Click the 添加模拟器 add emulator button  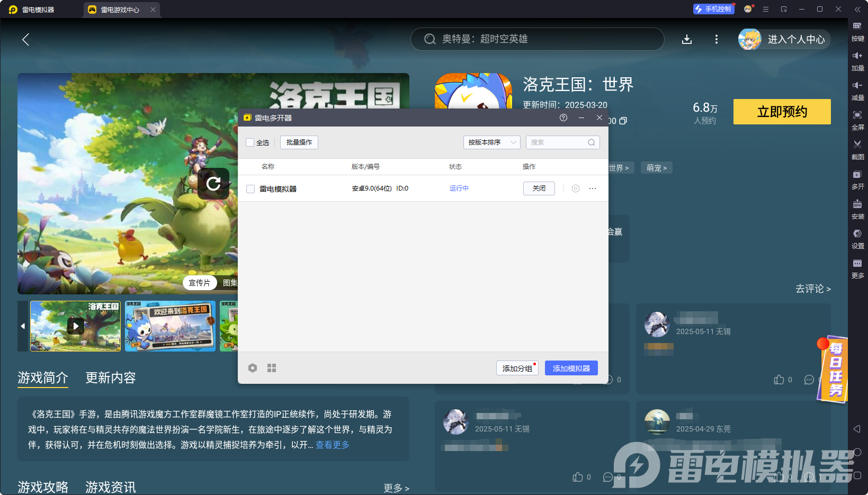tap(571, 367)
